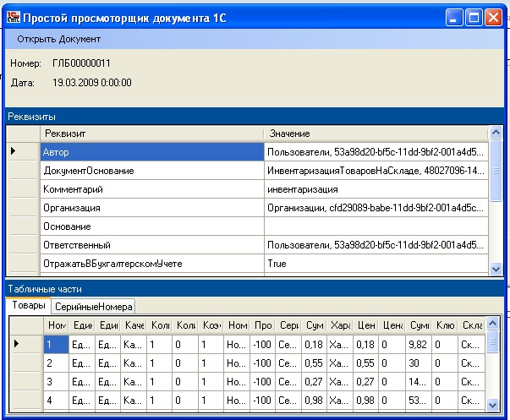The width and height of the screenshot is (510, 420).
Task: Click the Про column header
Action: point(262,325)
